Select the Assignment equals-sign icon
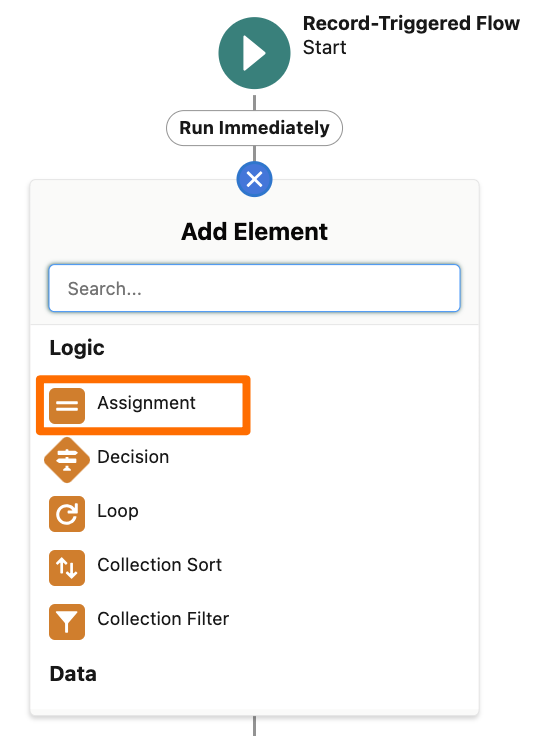 67,406
